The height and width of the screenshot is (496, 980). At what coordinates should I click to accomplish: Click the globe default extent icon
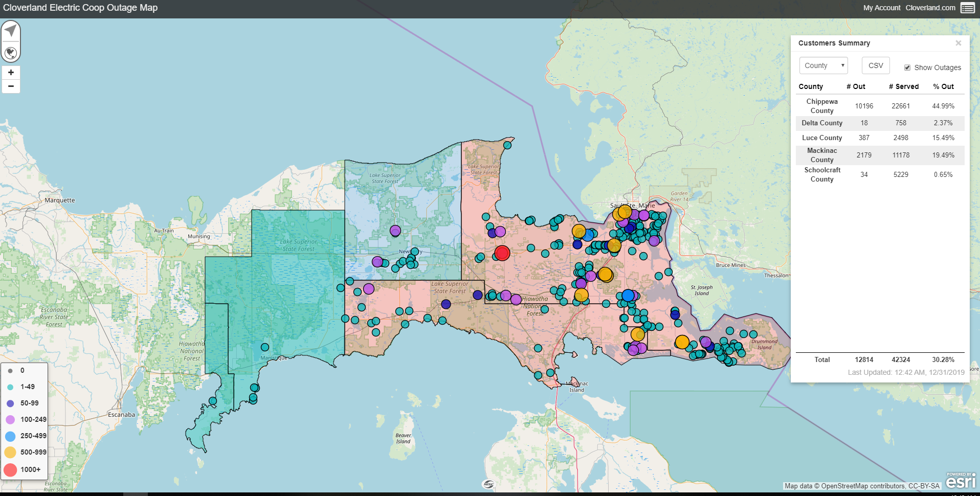tap(11, 53)
